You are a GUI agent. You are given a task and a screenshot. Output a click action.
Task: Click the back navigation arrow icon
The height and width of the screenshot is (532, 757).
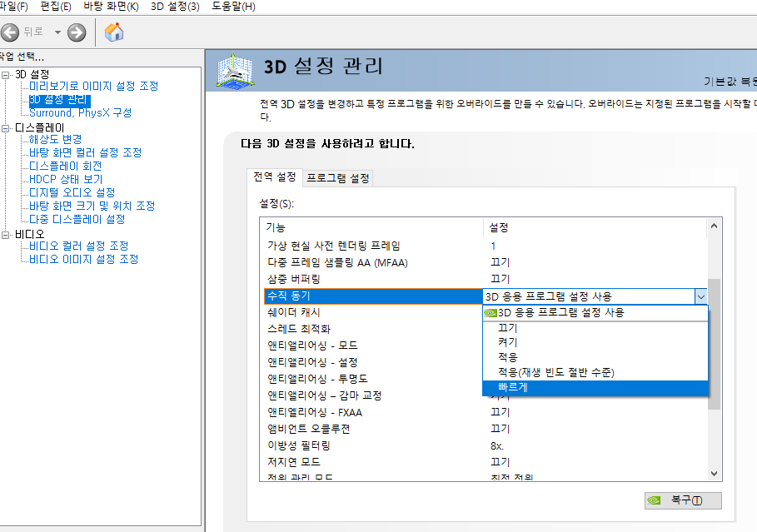[11, 32]
